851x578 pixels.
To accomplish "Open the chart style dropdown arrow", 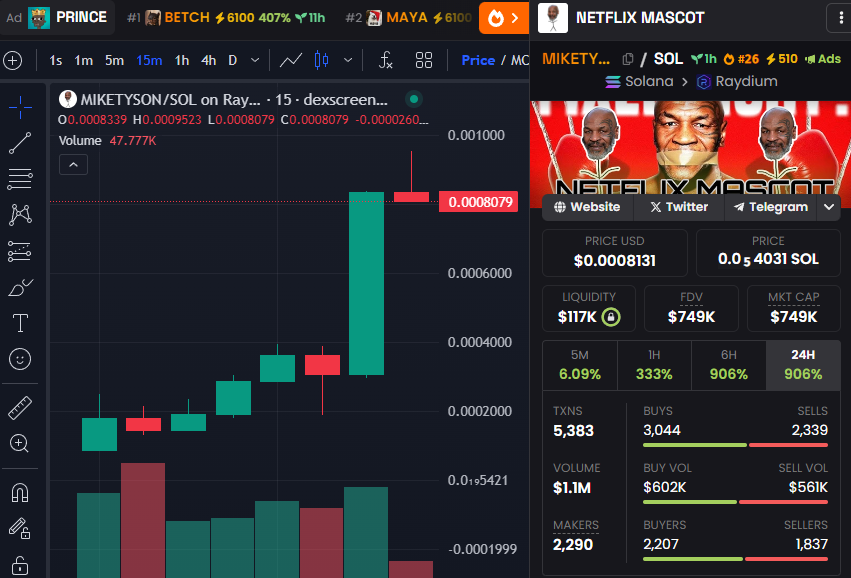I will coord(348,60).
